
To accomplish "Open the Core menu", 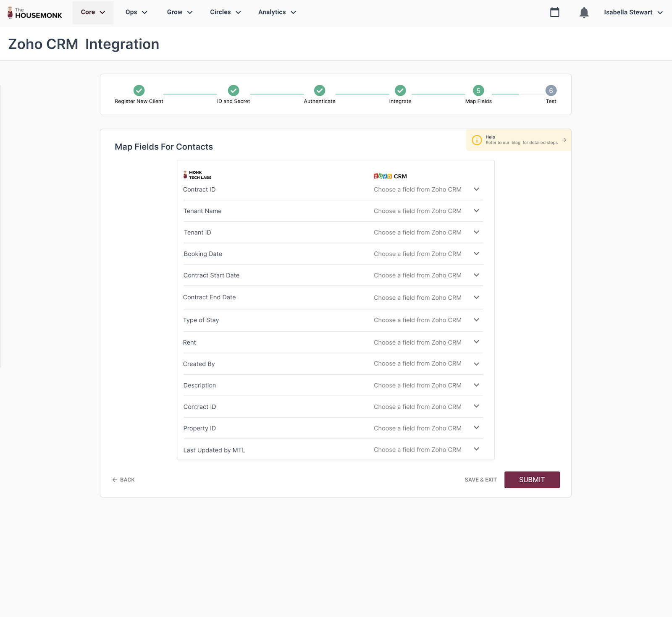I will click(x=93, y=12).
